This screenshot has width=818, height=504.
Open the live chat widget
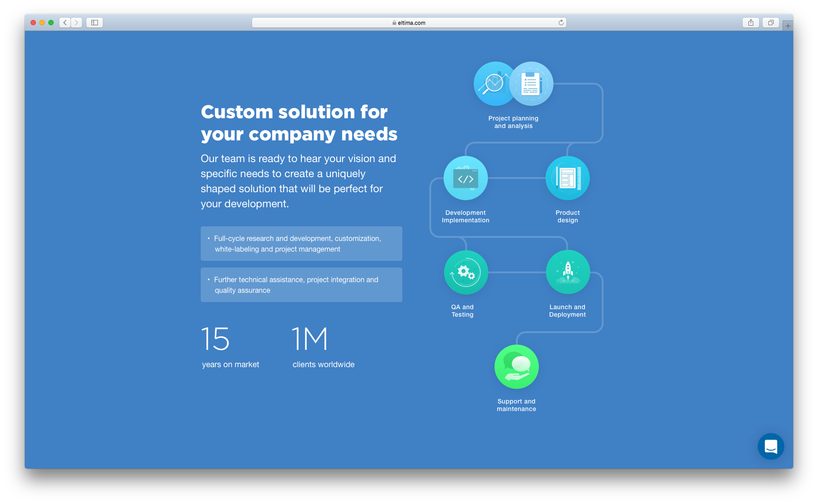coord(771,446)
